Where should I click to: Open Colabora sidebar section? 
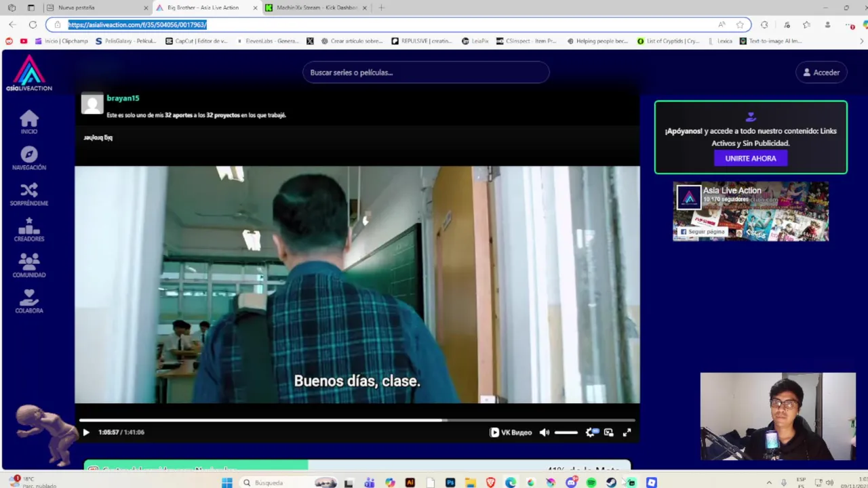(x=29, y=302)
